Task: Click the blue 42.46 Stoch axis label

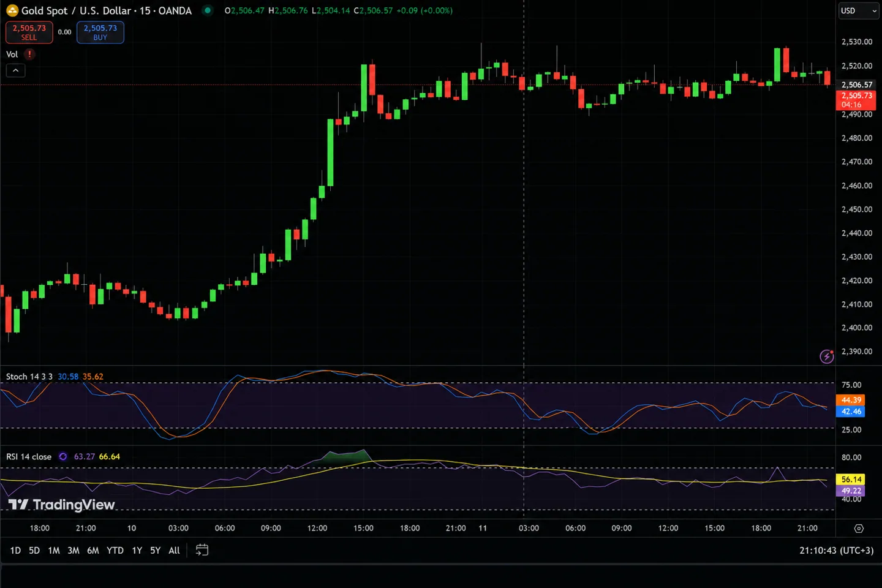Action: [851, 412]
